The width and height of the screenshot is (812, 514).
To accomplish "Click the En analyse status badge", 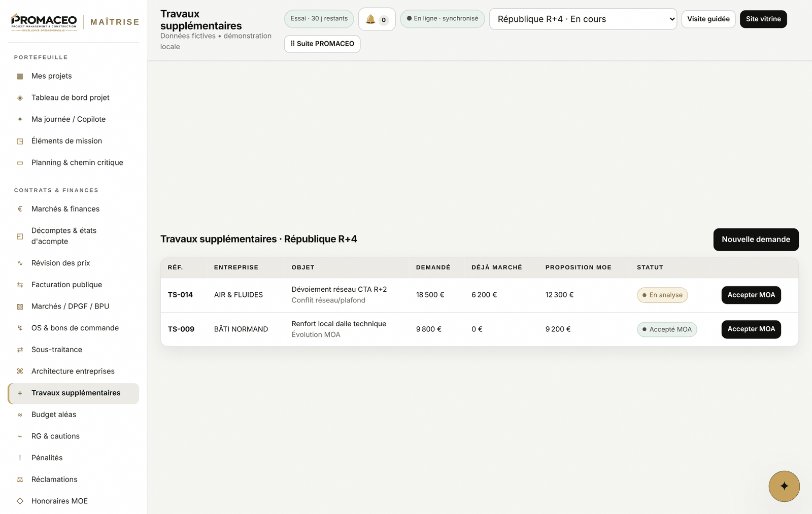I will point(662,295).
